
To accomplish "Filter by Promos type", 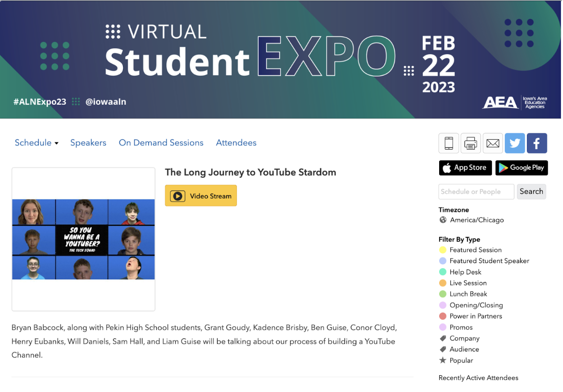I will [461, 327].
